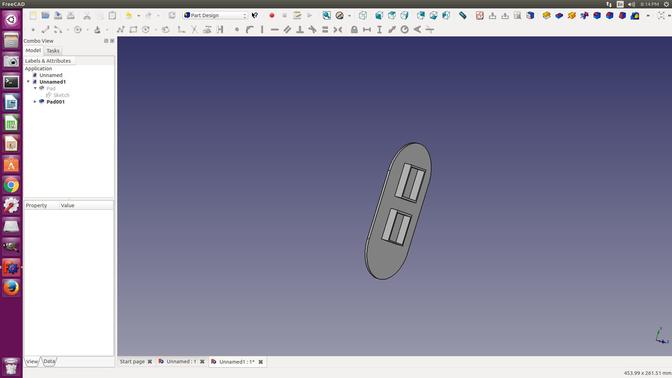Click the horizontal constraint icon
Image resolution: width=672 pixels, height=378 pixels.
[x=275, y=30]
